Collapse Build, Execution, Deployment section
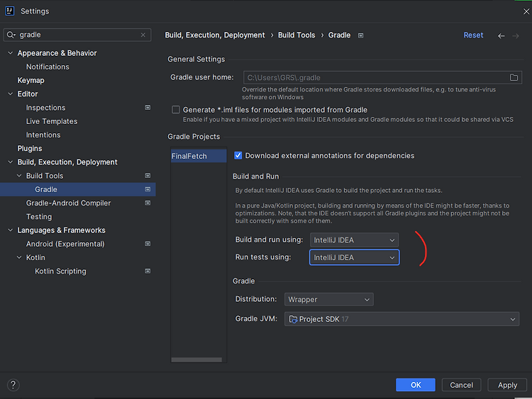Screen dimensions: 532x399 click(11, 162)
